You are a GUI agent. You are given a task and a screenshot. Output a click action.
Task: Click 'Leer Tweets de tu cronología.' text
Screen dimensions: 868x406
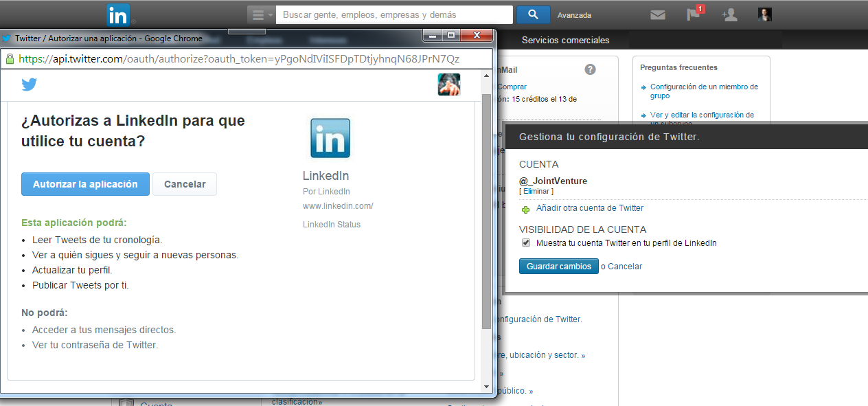click(97, 240)
